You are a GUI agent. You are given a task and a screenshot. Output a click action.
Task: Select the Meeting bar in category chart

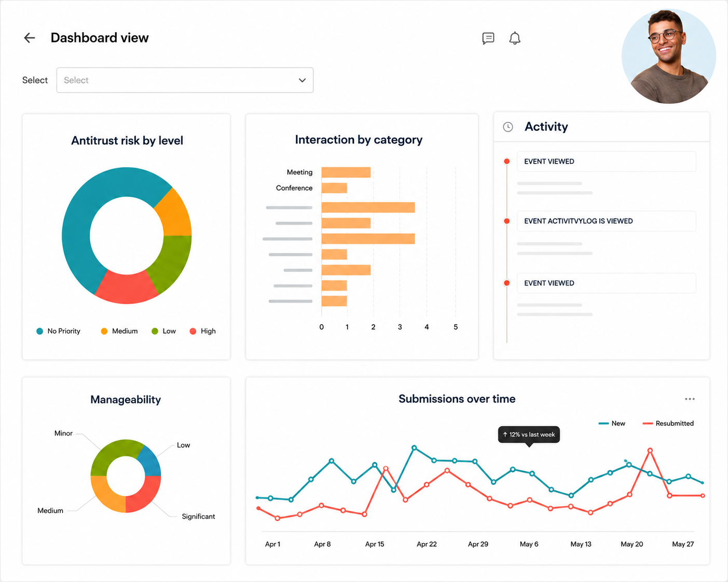coord(346,172)
